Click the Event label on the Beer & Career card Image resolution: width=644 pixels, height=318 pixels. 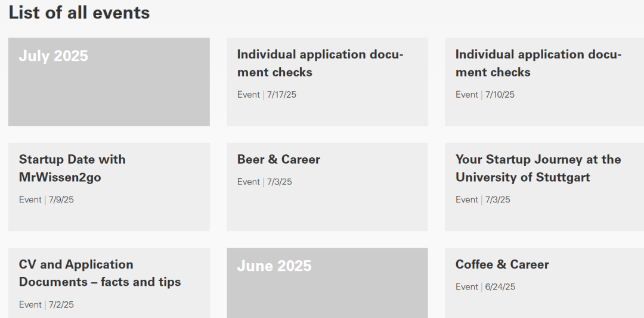click(x=249, y=182)
